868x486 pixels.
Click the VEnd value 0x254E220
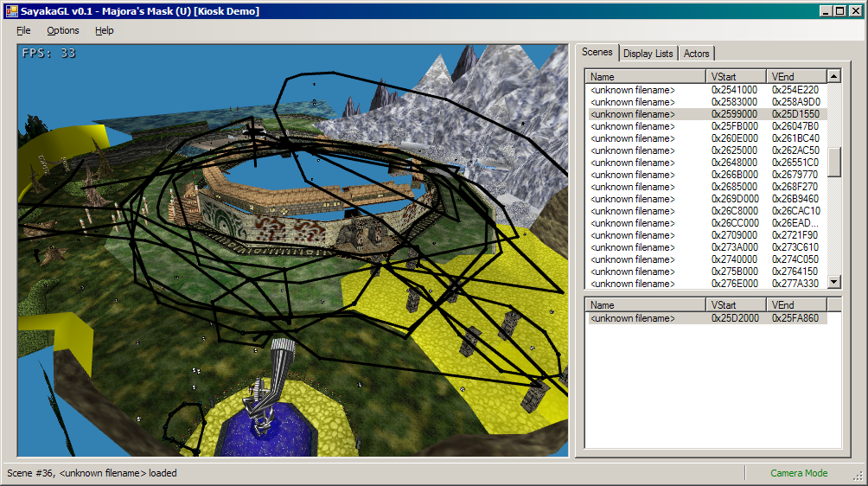click(795, 90)
